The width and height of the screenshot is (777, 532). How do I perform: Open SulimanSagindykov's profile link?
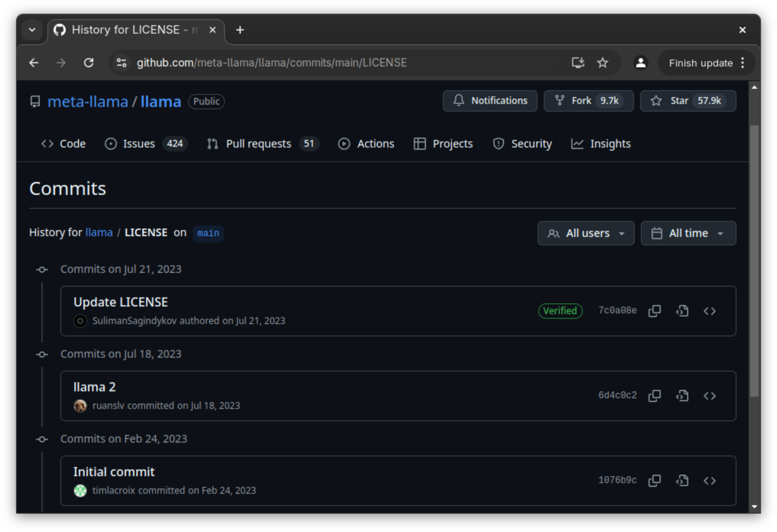coord(135,321)
